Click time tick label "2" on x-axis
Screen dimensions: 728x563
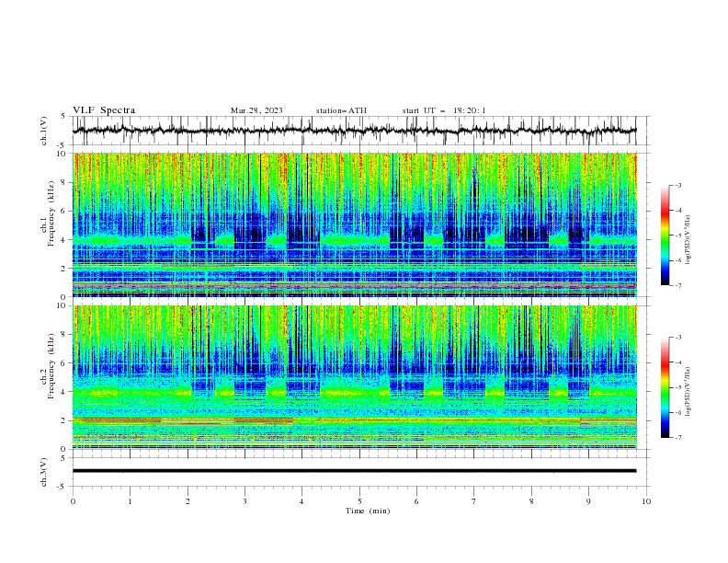coord(188,501)
